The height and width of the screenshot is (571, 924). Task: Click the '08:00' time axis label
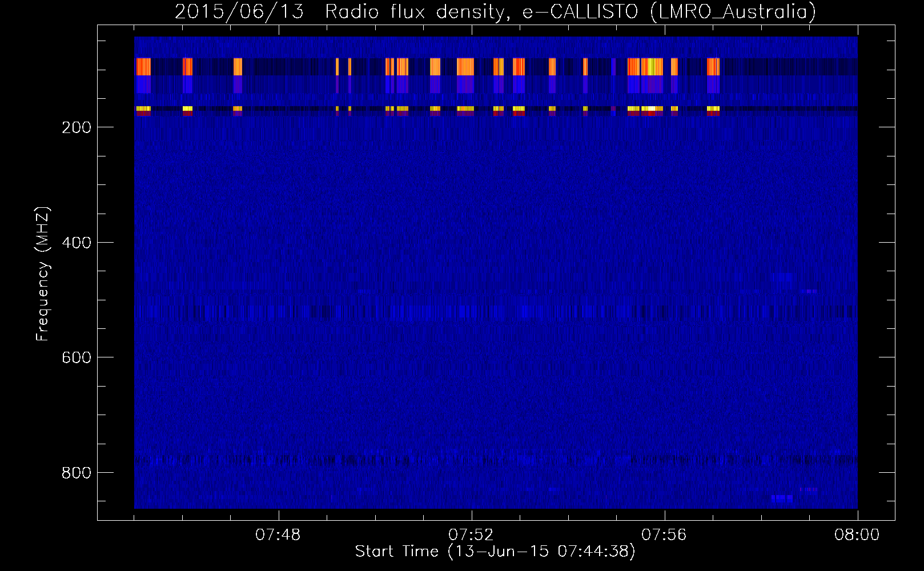(857, 535)
